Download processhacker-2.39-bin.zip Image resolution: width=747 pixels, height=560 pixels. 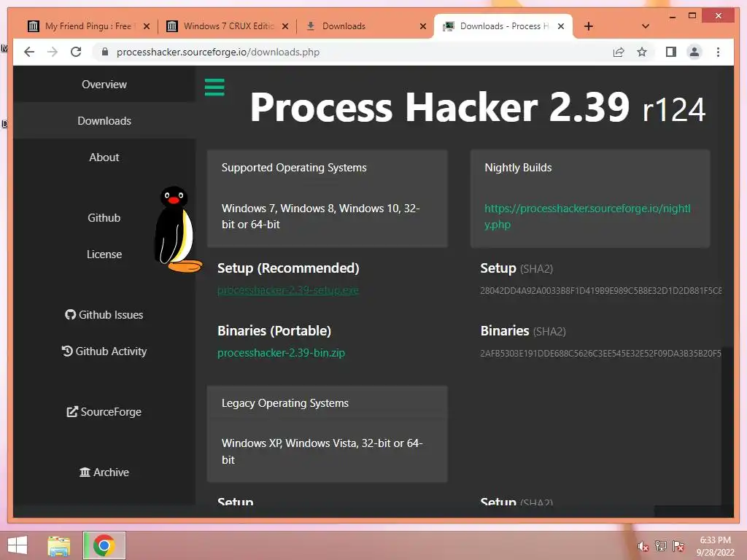point(281,353)
